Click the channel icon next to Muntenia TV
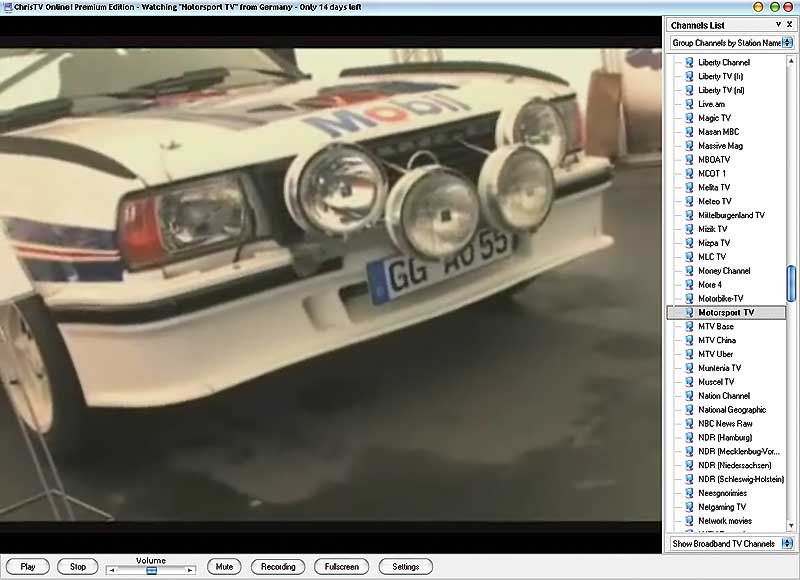The width and height of the screenshot is (800, 580). pyautogui.click(x=689, y=368)
